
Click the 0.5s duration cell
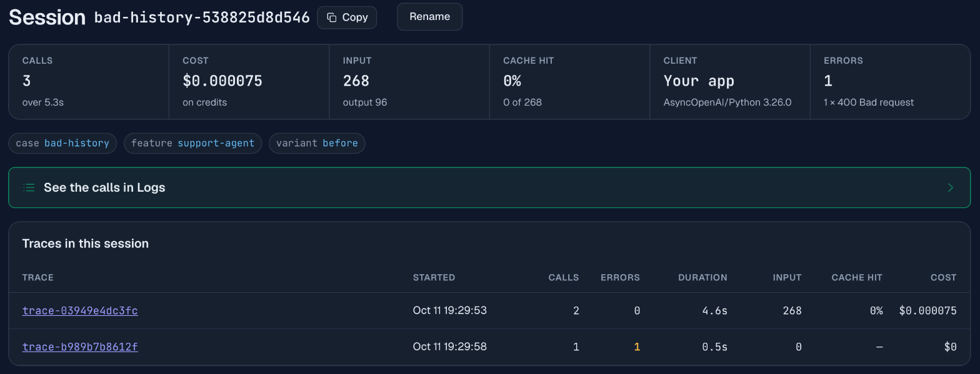point(715,347)
